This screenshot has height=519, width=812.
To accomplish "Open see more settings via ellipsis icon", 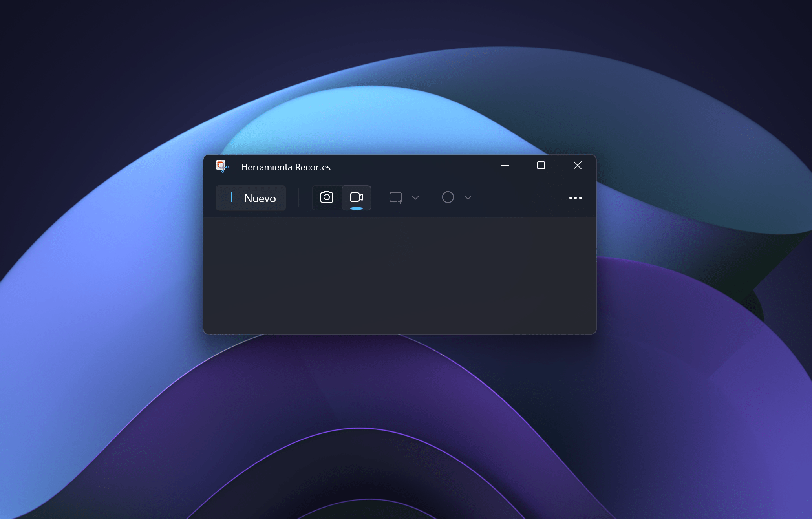I will [x=575, y=197].
